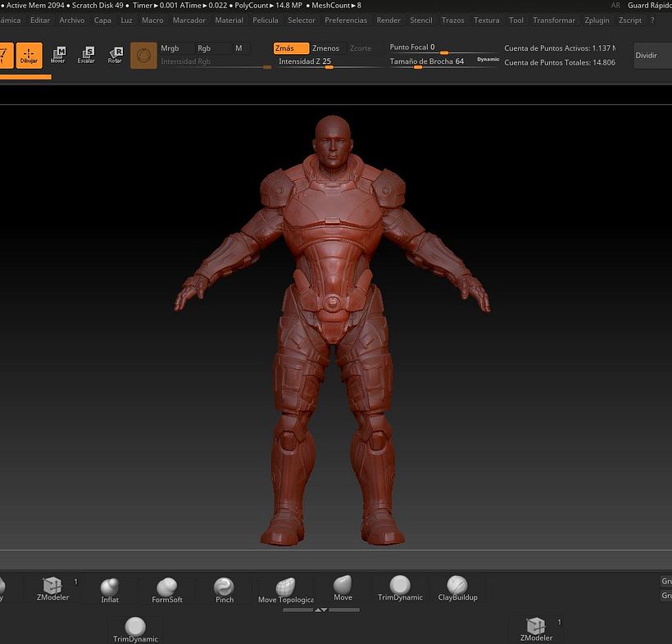Open the Zscript menu
Viewport: 672px width, 644px height.
point(630,20)
